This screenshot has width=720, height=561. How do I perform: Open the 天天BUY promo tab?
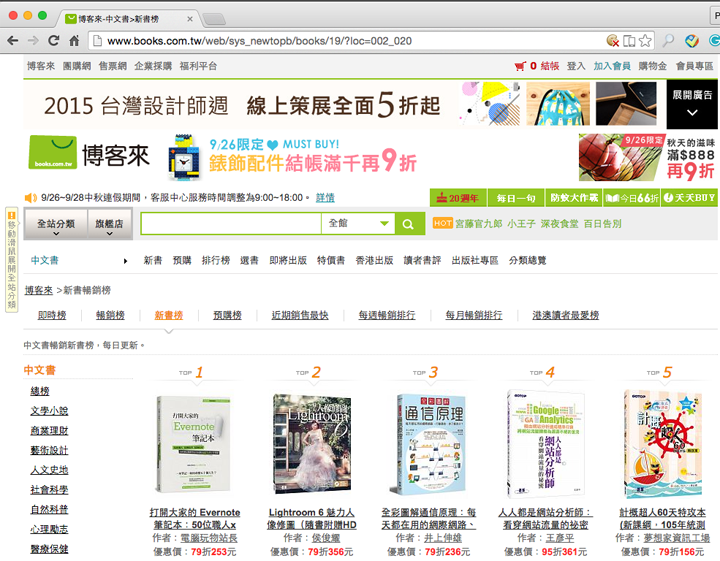(x=689, y=198)
